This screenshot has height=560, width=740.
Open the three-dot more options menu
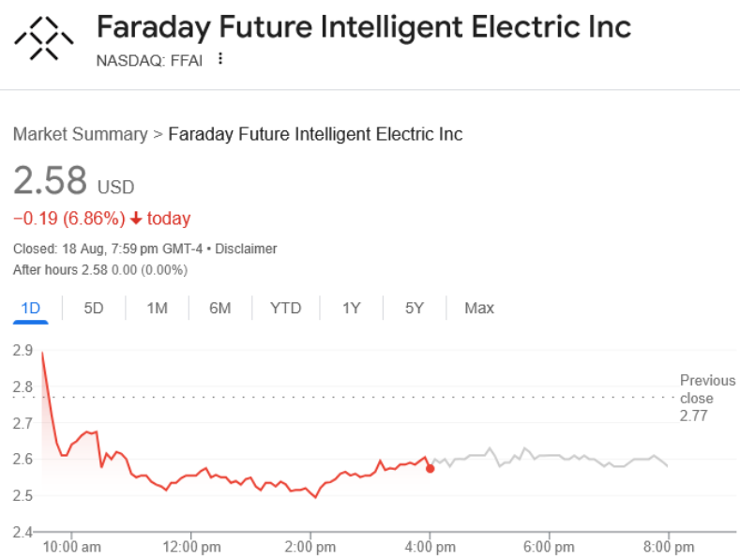[x=220, y=59]
